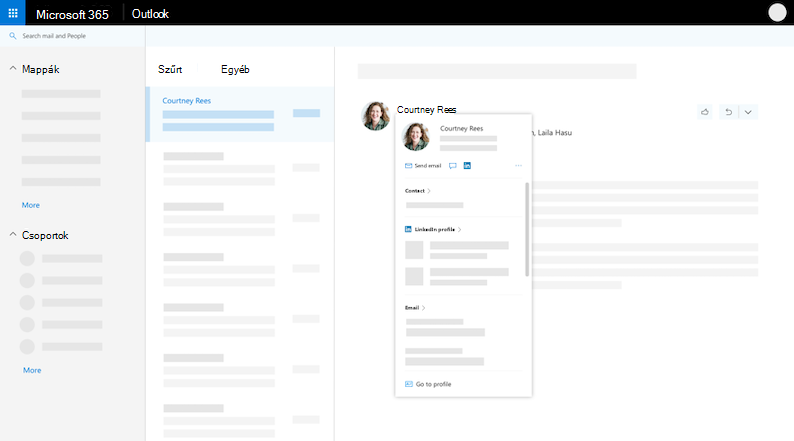The image size is (794, 441).
Task: Open LinkedIn icon in card action row
Action: [x=467, y=166]
